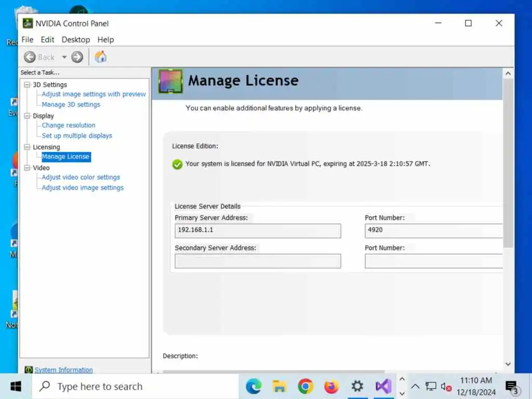This screenshot has height=399, width=532.
Task: Click the vertical scrollbar thumb
Action: [x=508, y=163]
